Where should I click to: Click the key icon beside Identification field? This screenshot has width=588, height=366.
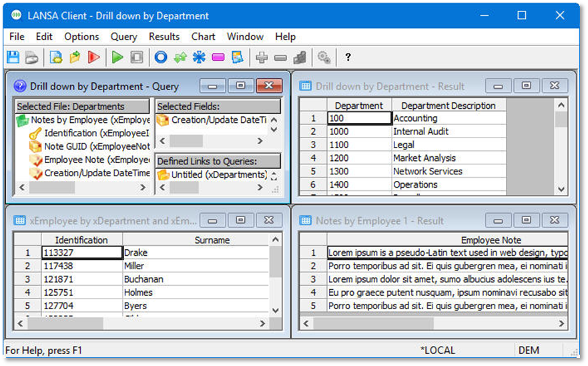pos(35,134)
